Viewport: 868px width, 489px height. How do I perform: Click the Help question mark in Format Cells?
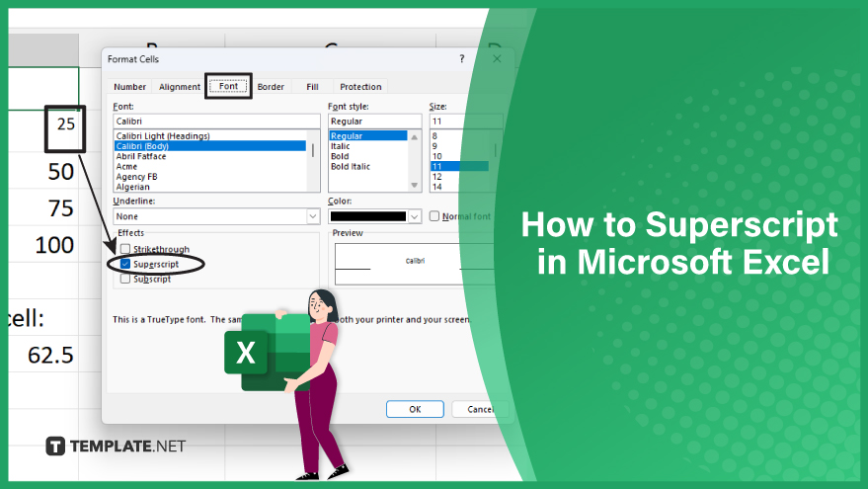tap(462, 58)
